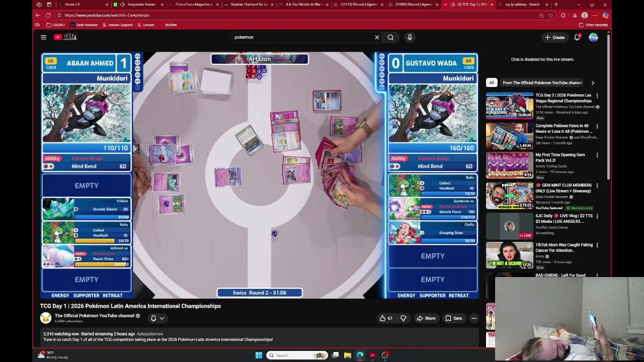Close the 'my ip address - Search' tab
The image size is (644, 362).
pos(547,5)
